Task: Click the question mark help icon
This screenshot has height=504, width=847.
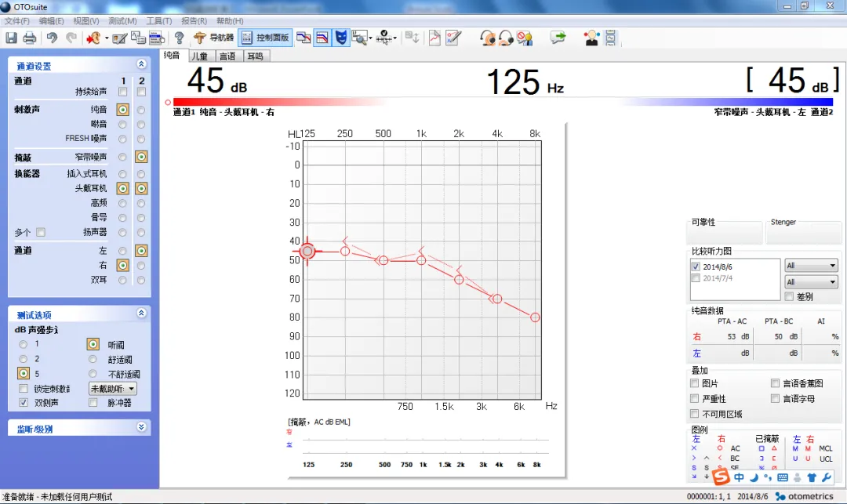Action: coord(179,38)
